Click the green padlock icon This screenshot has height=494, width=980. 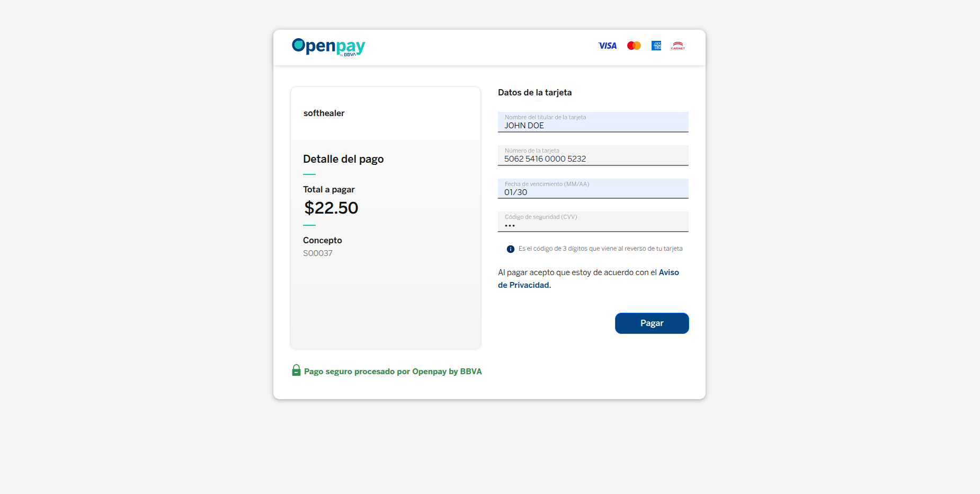pos(296,371)
